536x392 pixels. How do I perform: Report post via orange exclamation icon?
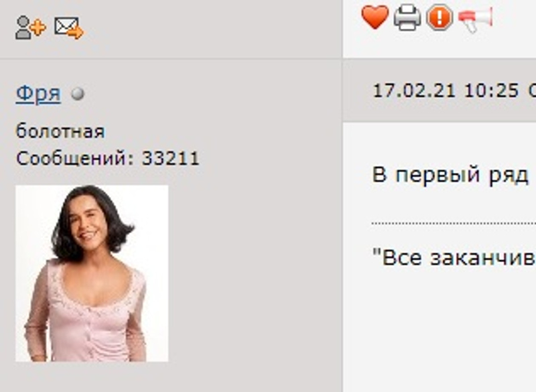pos(440,17)
